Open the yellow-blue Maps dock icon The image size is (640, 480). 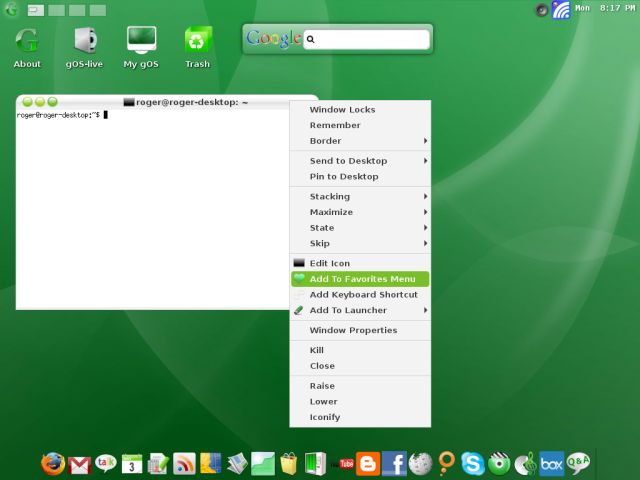coord(210,464)
